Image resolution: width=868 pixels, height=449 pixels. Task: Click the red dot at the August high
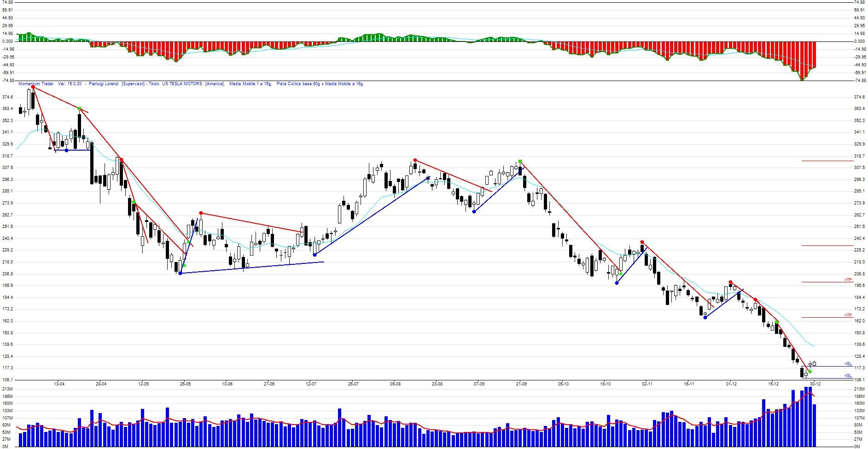point(415,160)
